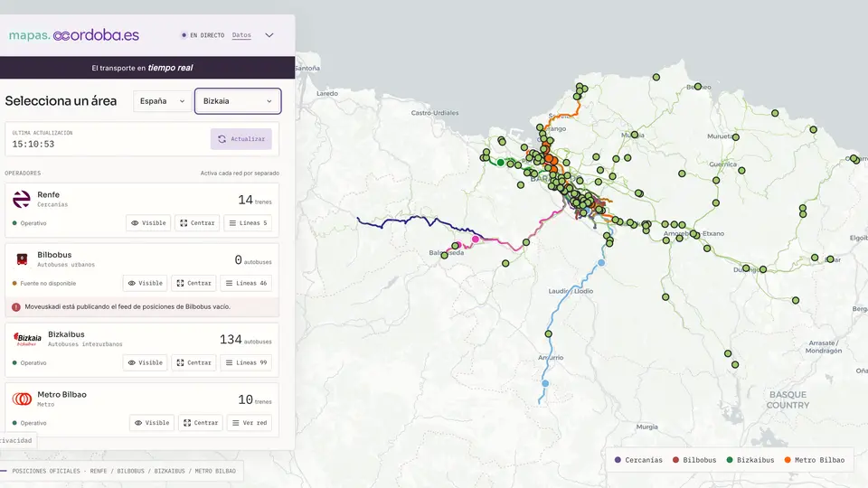Click the '14 trenes' Renfe count
The height and width of the screenshot is (488, 868).
tap(255, 200)
